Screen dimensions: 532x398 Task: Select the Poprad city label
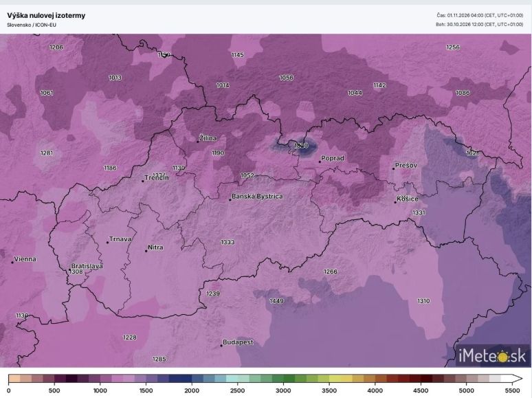point(333,158)
